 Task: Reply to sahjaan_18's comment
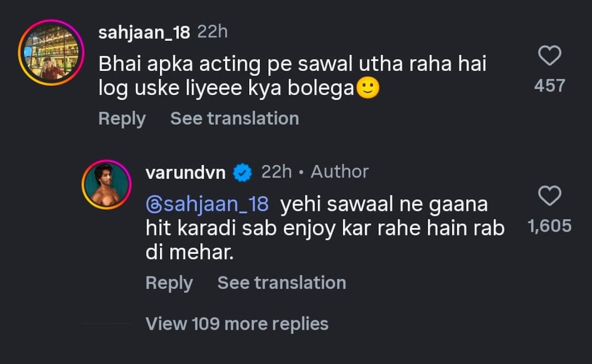(121, 118)
